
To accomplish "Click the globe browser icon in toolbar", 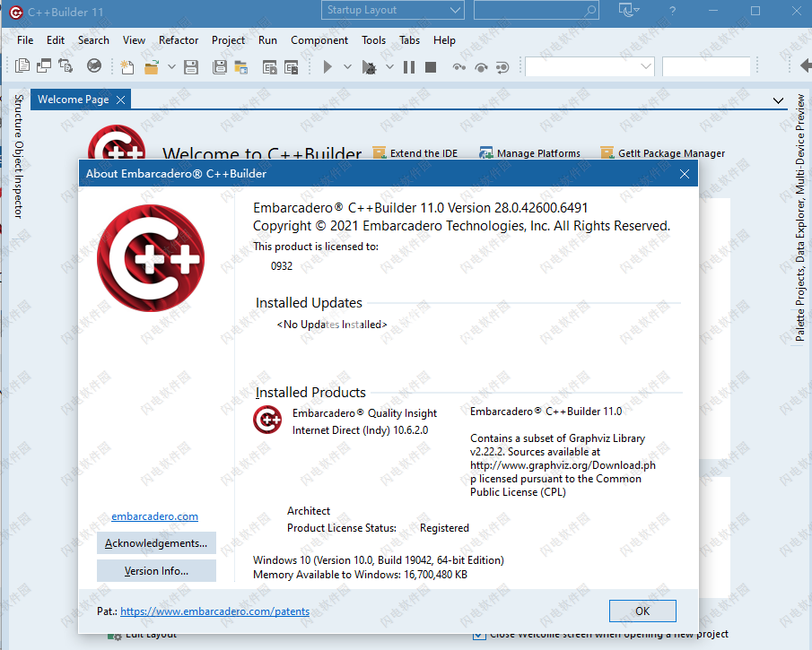I will (x=93, y=66).
